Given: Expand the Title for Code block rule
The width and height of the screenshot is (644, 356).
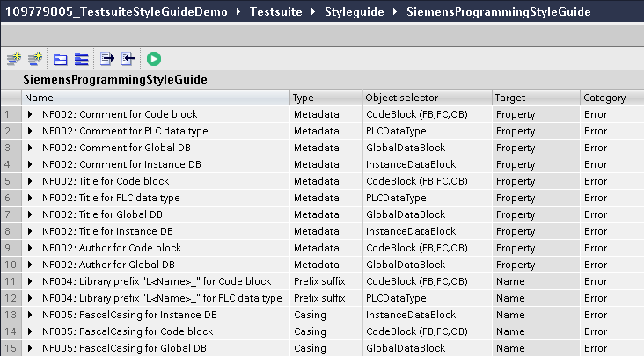Looking at the screenshot, I should pyautogui.click(x=30, y=181).
